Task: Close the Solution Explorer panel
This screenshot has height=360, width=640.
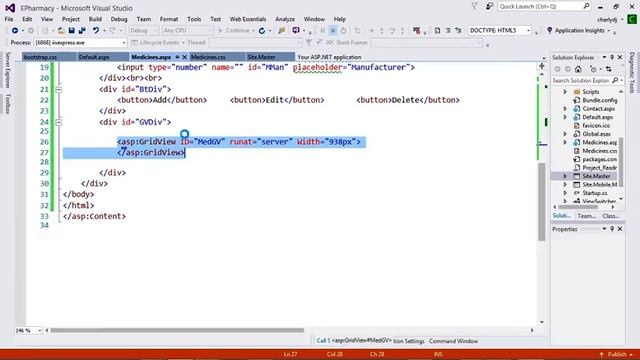Action: 620,58
